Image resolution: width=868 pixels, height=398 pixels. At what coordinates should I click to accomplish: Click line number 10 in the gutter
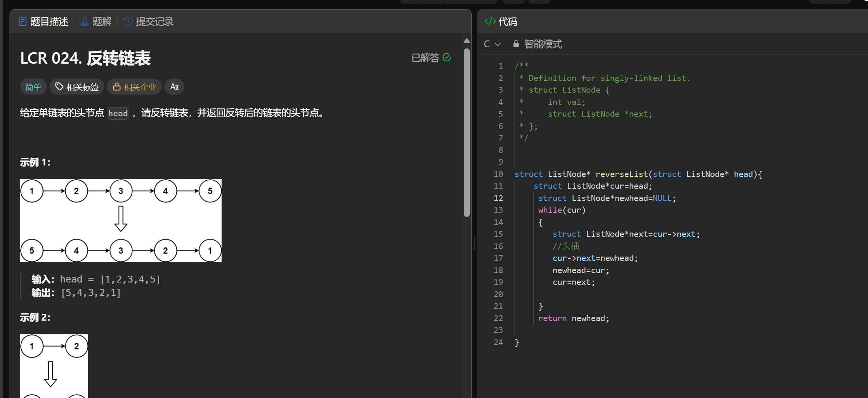click(498, 174)
